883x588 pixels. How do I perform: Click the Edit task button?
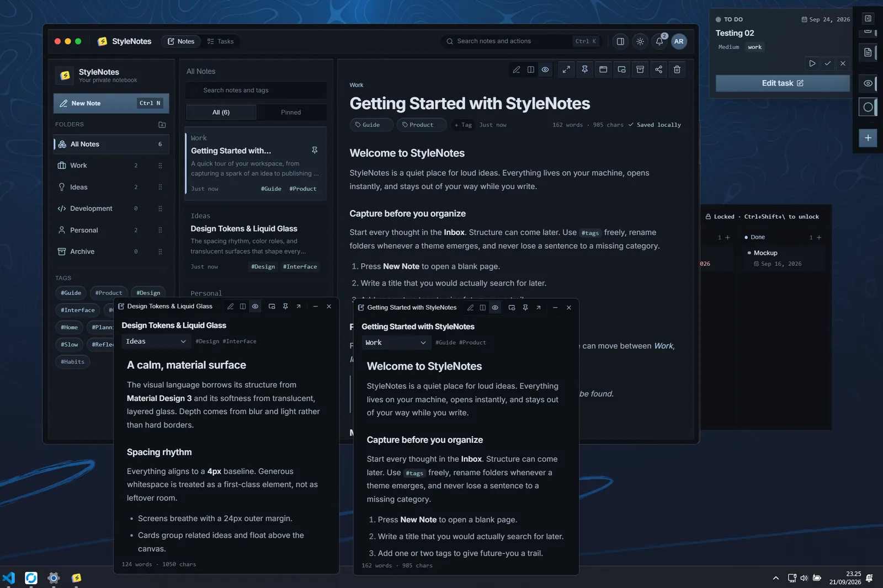783,83
